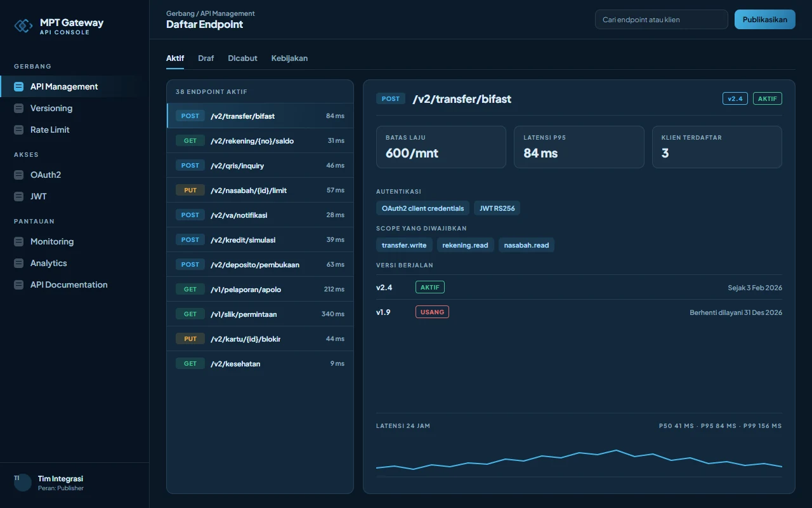This screenshot has width=812, height=508.
Task: Select the /v2/kesehatan endpoint
Action: [x=260, y=363]
